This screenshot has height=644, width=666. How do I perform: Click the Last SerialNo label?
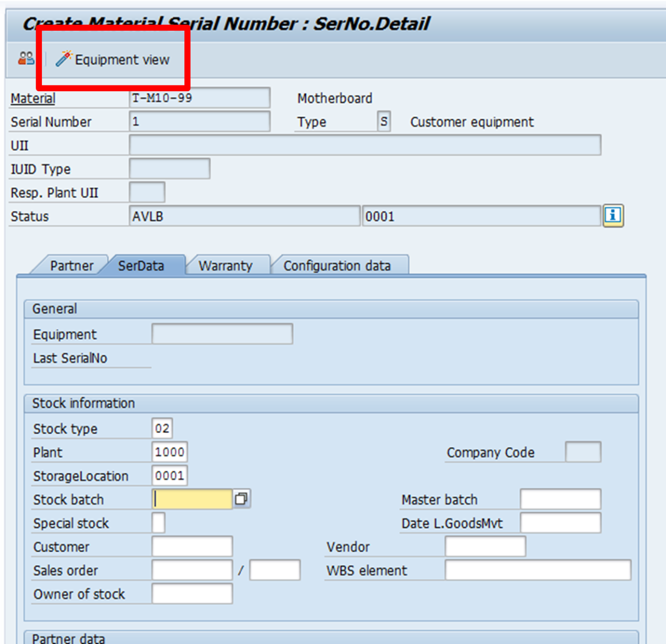point(70,358)
